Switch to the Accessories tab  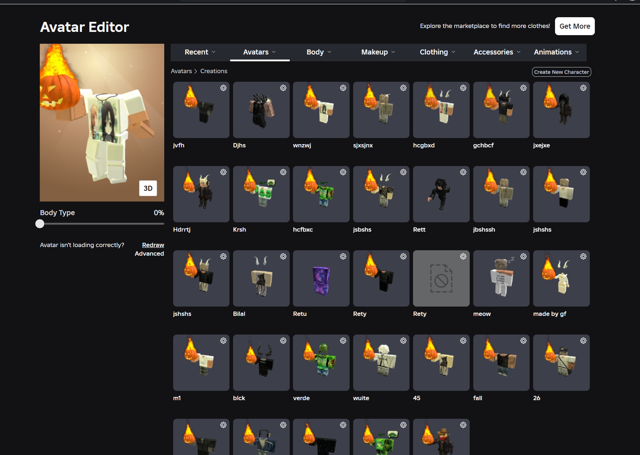pyautogui.click(x=497, y=52)
